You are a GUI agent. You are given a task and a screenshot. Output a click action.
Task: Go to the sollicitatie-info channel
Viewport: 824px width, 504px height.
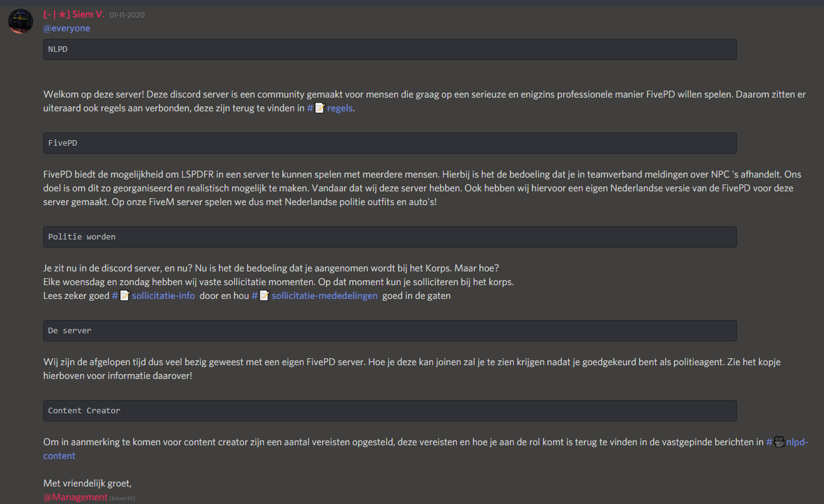(163, 296)
